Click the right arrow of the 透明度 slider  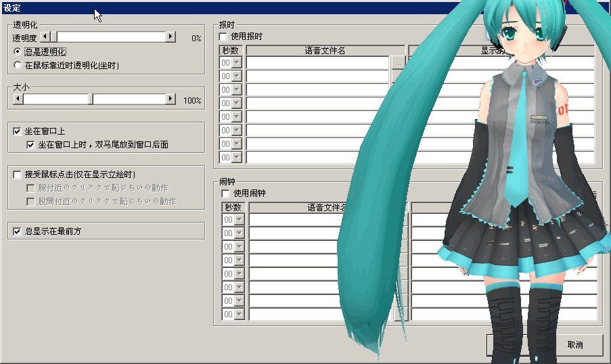[171, 37]
